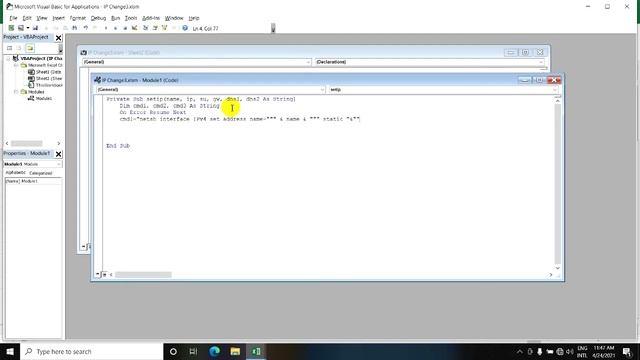The height and width of the screenshot is (360, 640).
Task: Open the Tools menu
Action: point(131,18)
